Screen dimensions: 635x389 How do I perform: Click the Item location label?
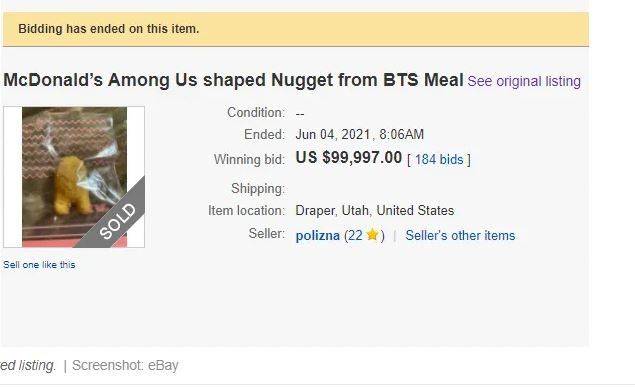coord(247,210)
